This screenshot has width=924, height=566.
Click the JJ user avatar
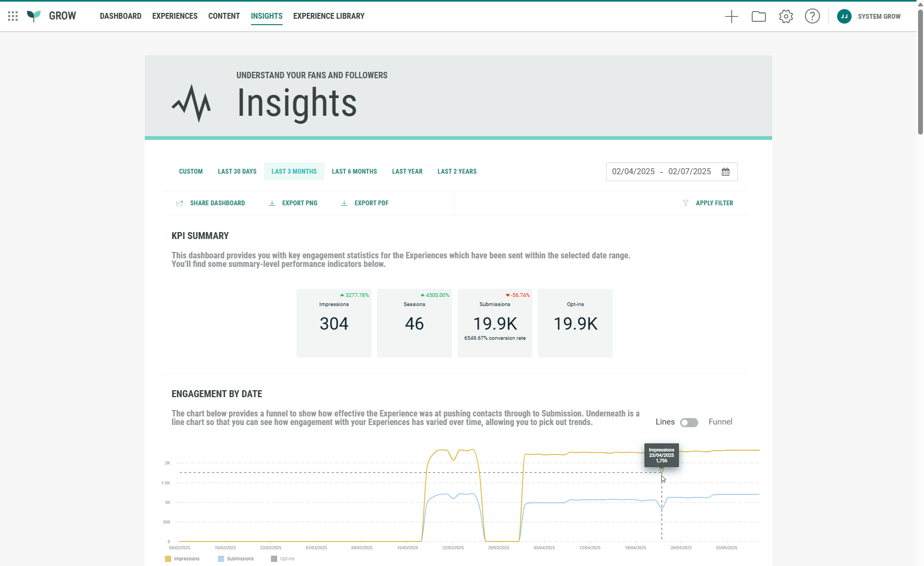(844, 17)
